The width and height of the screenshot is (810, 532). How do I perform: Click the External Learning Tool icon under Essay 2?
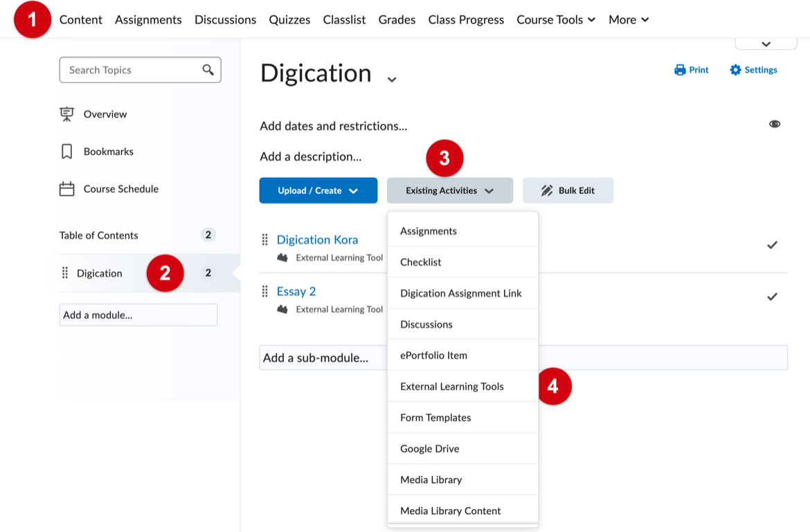(282, 309)
